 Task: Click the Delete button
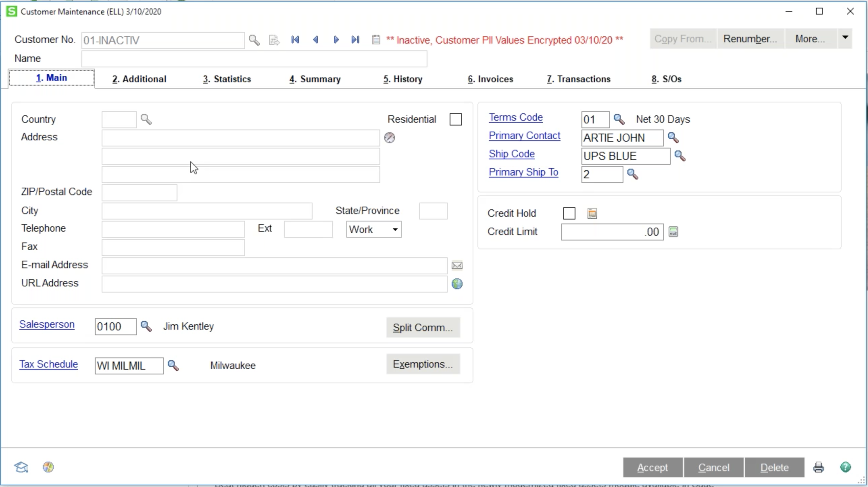pos(774,467)
